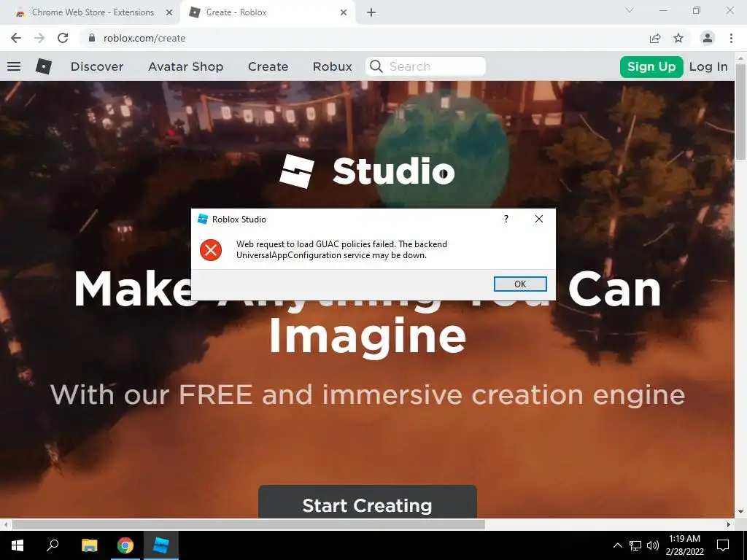The height and width of the screenshot is (560, 747).
Task: Open Robux in Roblox navbar
Action: 333,66
